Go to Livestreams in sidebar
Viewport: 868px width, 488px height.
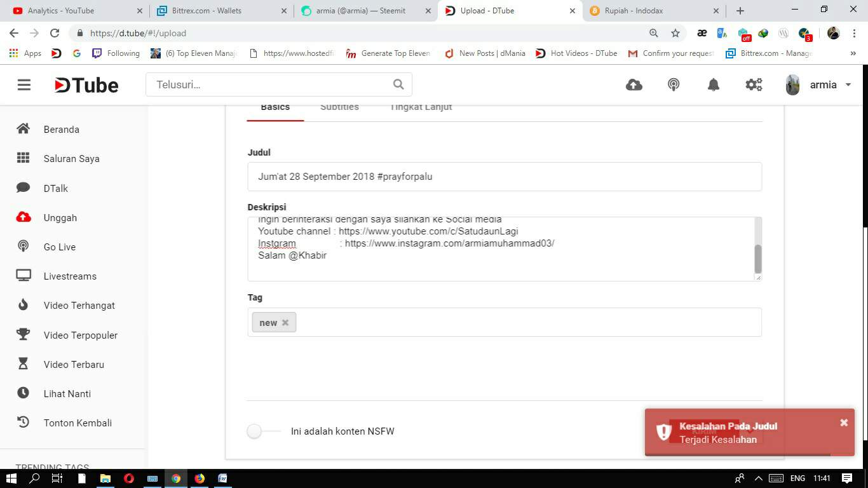point(70,276)
